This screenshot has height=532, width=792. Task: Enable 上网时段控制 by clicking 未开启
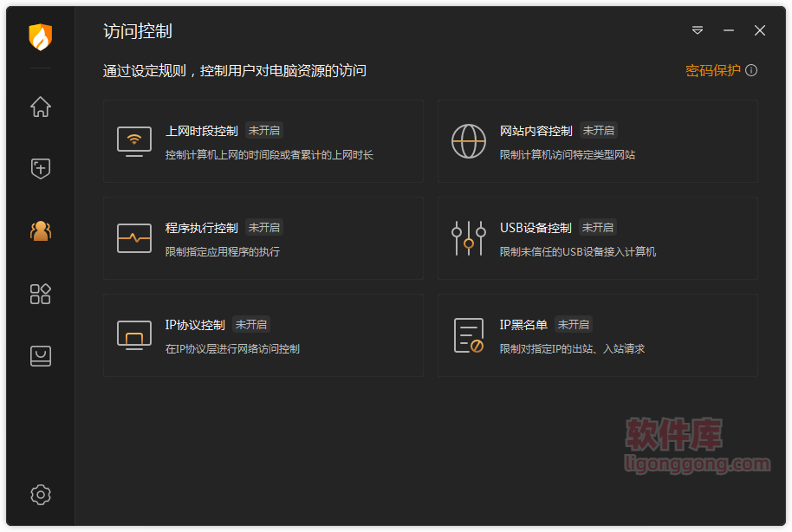(x=263, y=131)
